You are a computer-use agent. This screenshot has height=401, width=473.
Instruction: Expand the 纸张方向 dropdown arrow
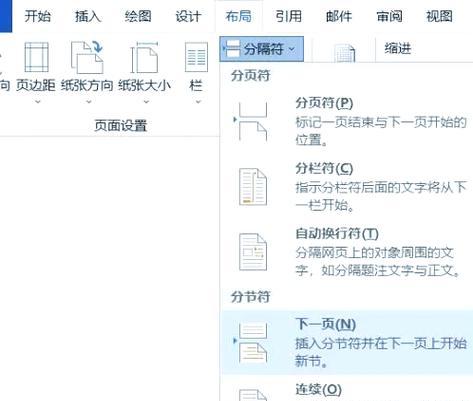pyautogui.click(x=89, y=101)
